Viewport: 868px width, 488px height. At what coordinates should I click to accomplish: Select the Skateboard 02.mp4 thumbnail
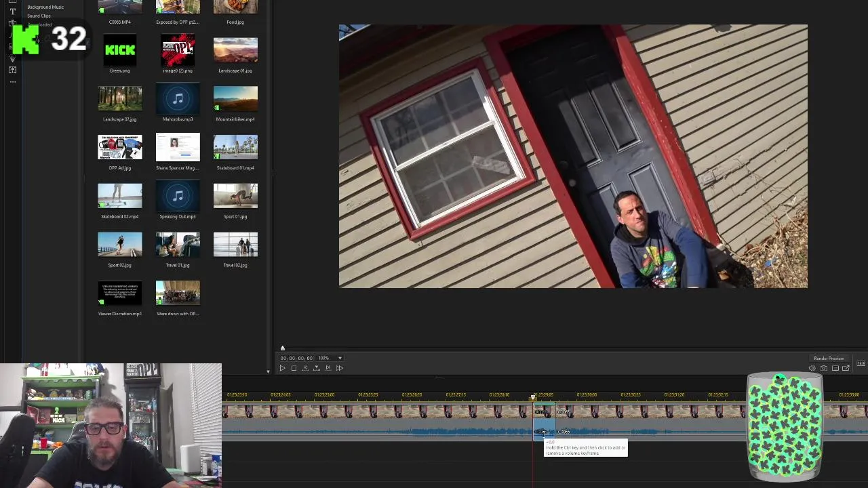click(120, 196)
